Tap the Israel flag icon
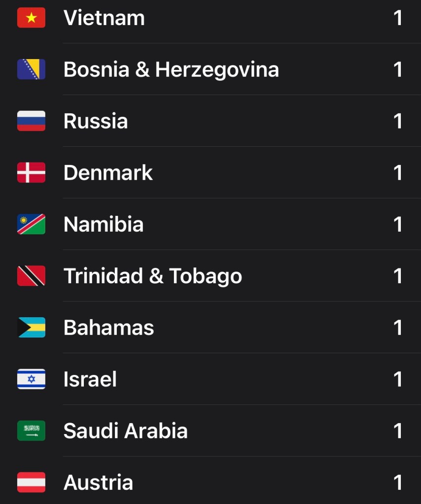The width and height of the screenshot is (421, 504). (31, 379)
